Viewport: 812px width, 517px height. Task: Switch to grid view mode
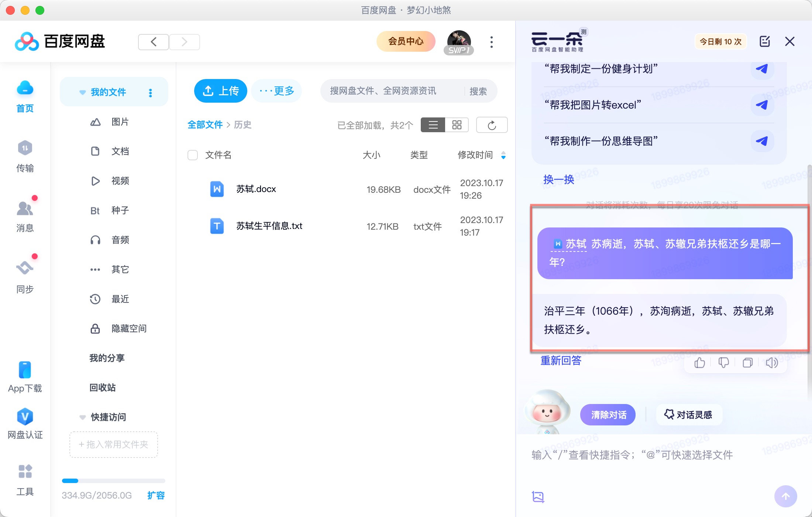[x=457, y=125]
